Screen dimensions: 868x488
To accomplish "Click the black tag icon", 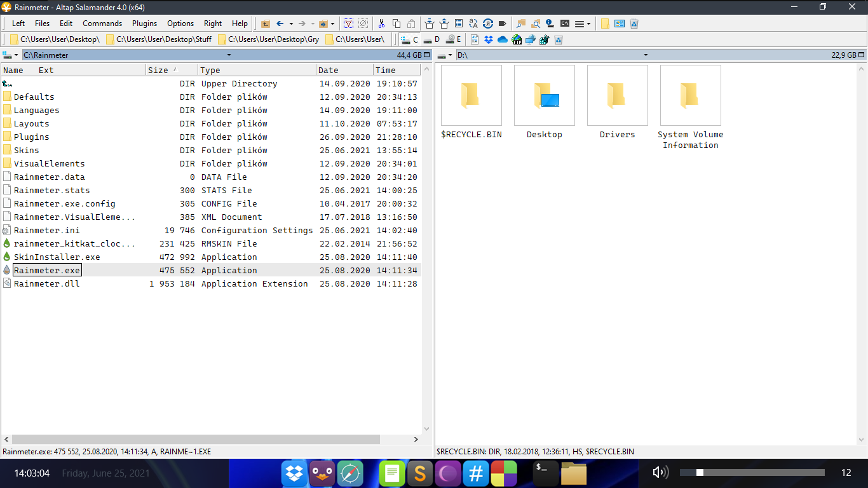I will 503,24.
